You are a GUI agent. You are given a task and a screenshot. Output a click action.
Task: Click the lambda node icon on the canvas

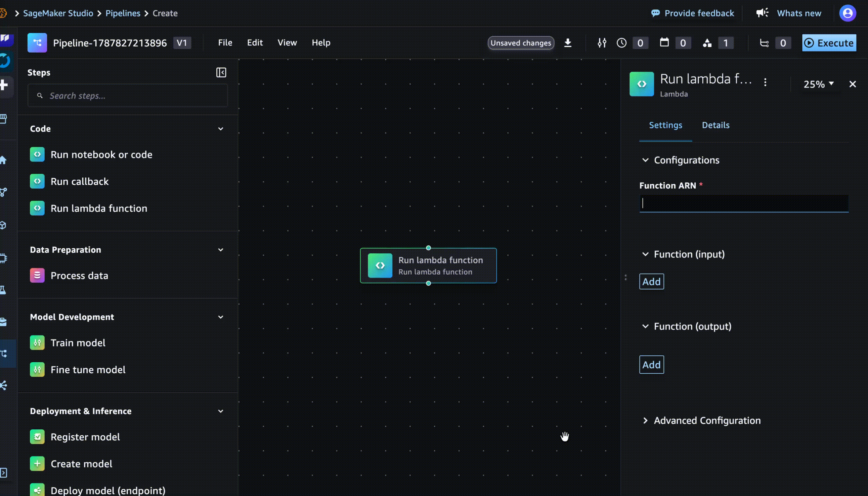click(380, 265)
